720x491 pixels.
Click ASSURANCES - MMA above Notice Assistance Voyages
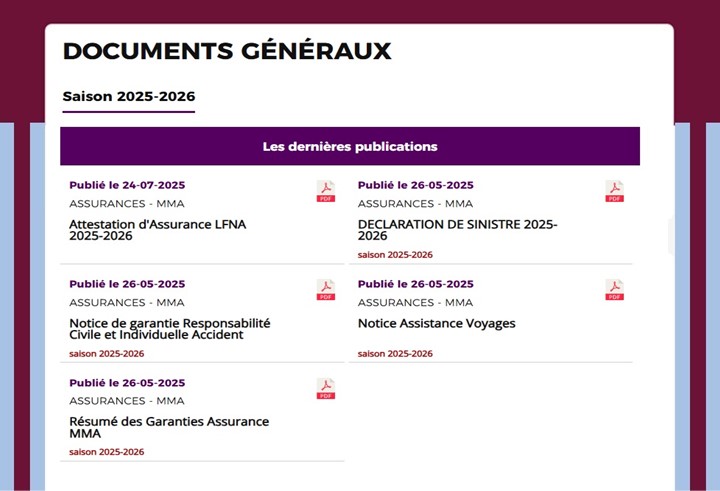(x=415, y=302)
